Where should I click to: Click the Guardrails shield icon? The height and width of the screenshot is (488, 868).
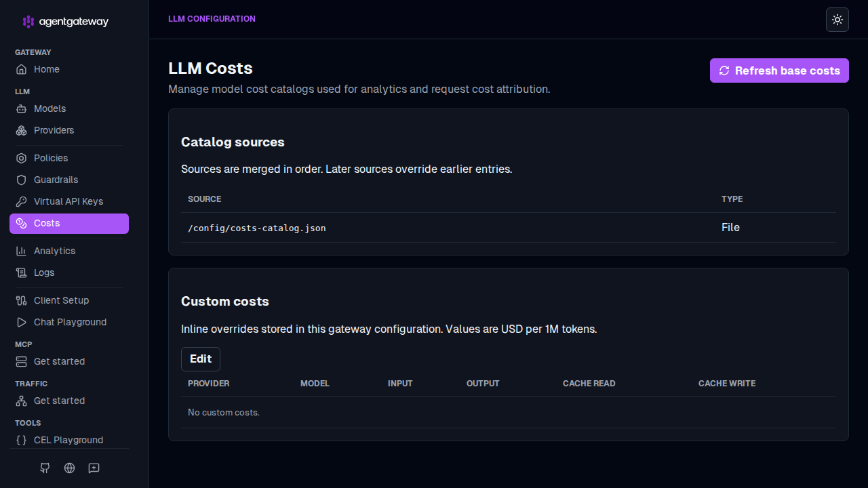point(21,180)
